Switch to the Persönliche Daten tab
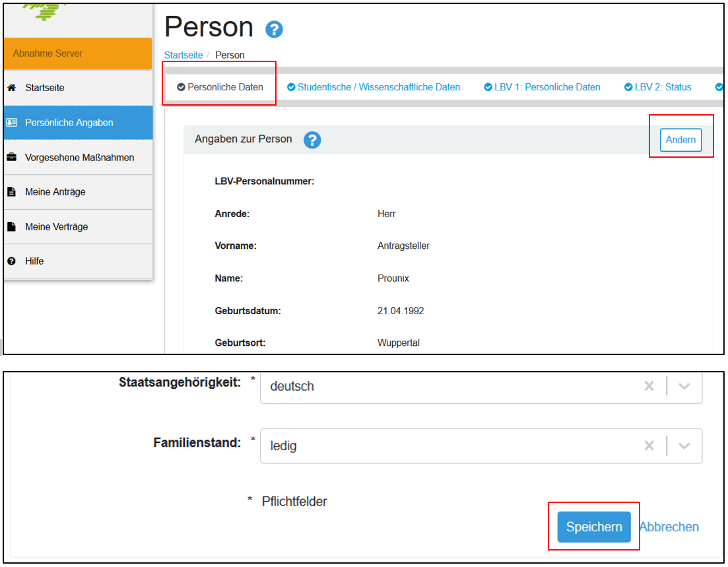 (x=220, y=87)
